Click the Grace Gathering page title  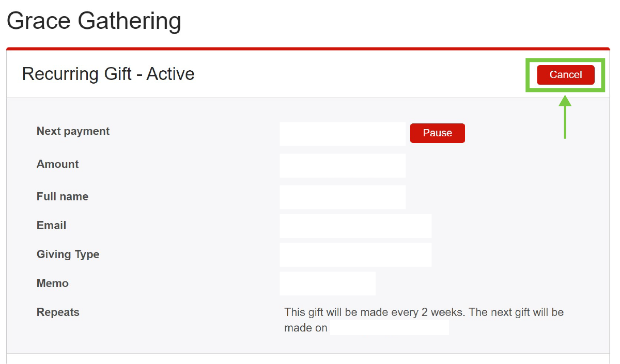94,21
